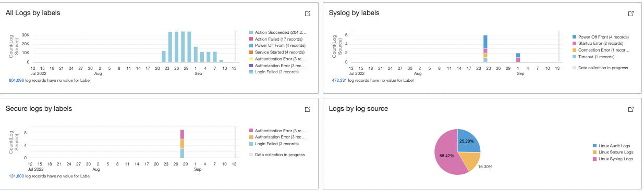This screenshot has width=644, height=191.
Task: Select Login Failed legend in Secure logs panel
Action: pos(274,144)
